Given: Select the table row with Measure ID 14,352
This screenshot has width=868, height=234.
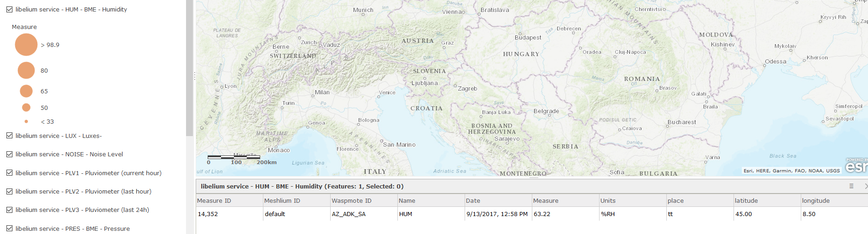Looking at the screenshot, I should click(532, 214).
